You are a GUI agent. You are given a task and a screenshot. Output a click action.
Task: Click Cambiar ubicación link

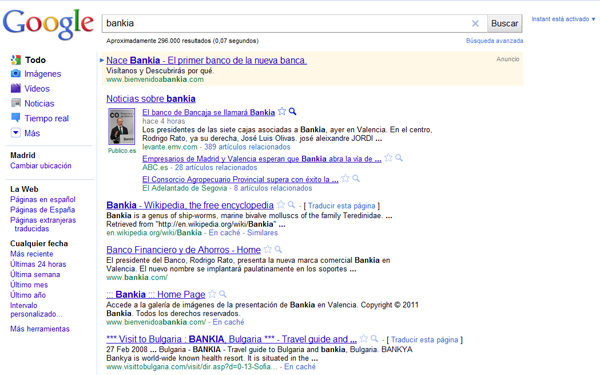point(41,166)
